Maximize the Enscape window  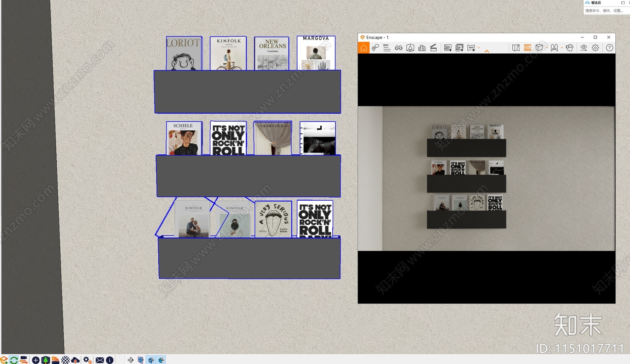click(x=595, y=37)
